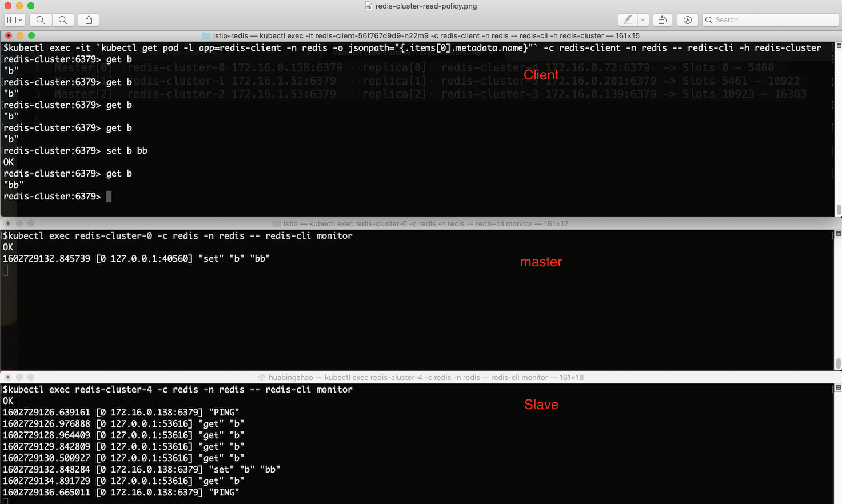Click the green zoom dot of istio-redis terminal
The height and width of the screenshot is (504, 842).
tap(31, 35)
